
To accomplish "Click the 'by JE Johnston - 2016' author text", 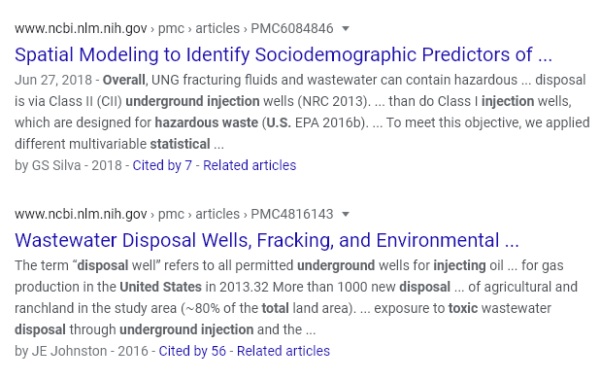I will tap(81, 351).
